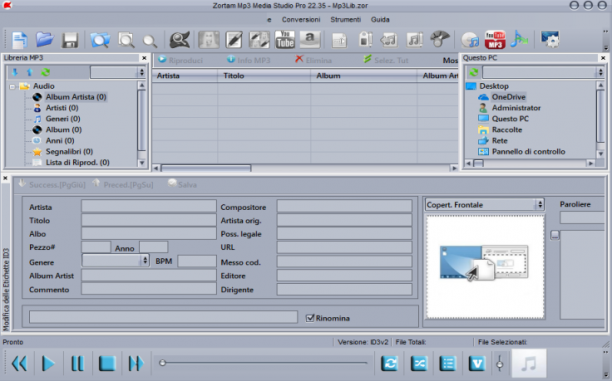Click the blue music note waveform icon
Image resolution: width=612 pixels, height=381 pixels.
[x=519, y=40]
